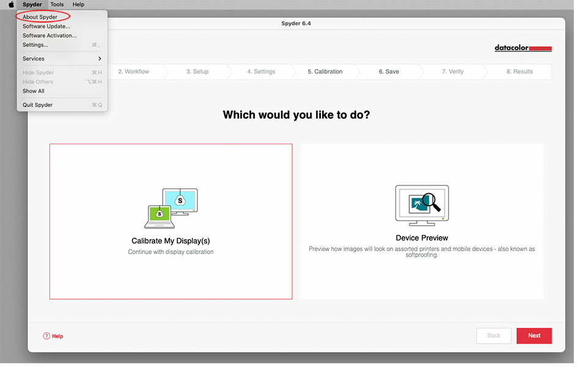The width and height of the screenshot is (588, 367).
Task: Click the red question mark help icon
Action: point(46,336)
